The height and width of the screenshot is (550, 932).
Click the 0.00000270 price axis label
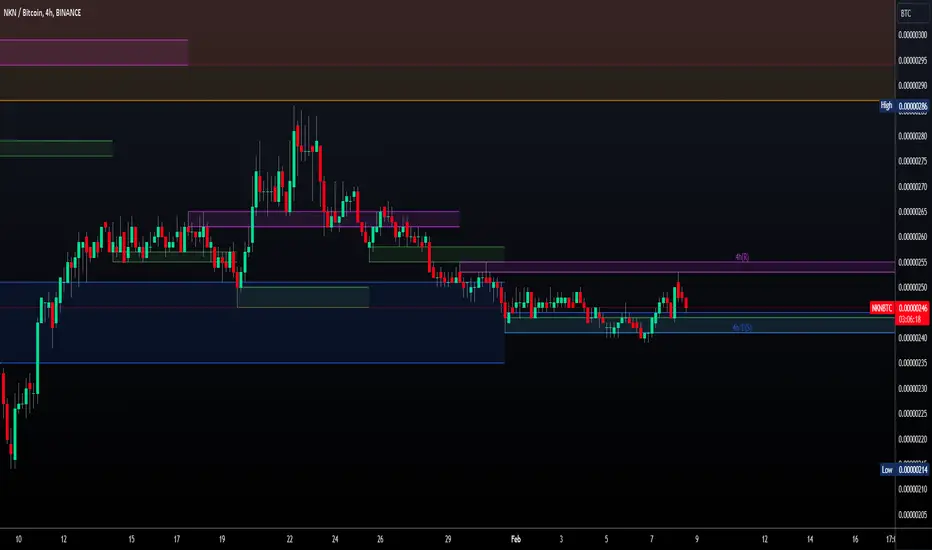(x=912, y=187)
